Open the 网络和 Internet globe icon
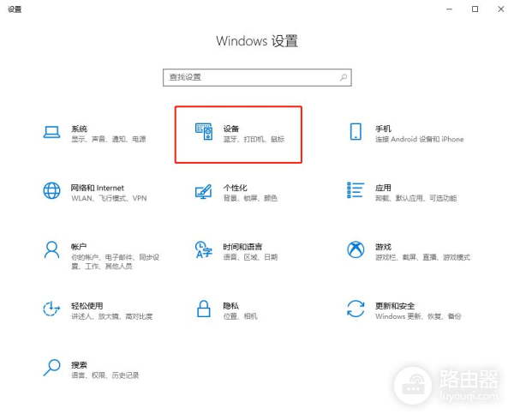 51,190
